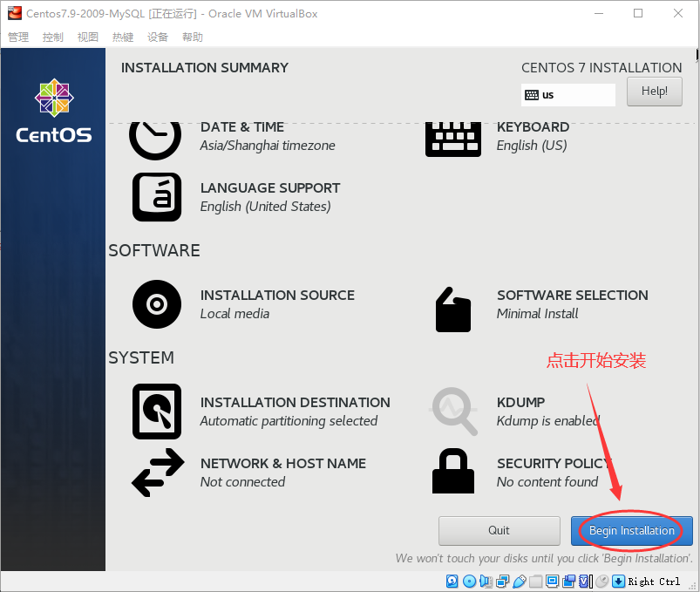Click INSTALLATION SUMMARY heading
Screen dimensions: 700x592
click(205, 68)
